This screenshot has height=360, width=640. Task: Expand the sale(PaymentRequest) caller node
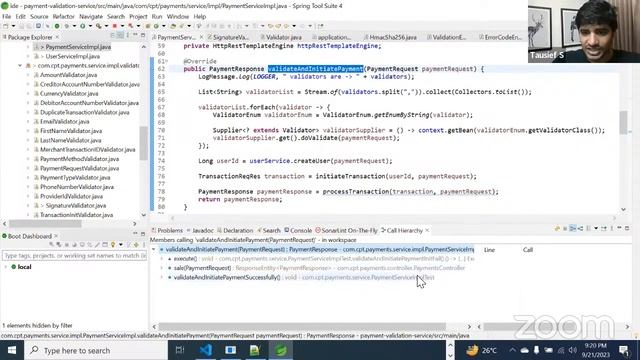(x=162, y=268)
